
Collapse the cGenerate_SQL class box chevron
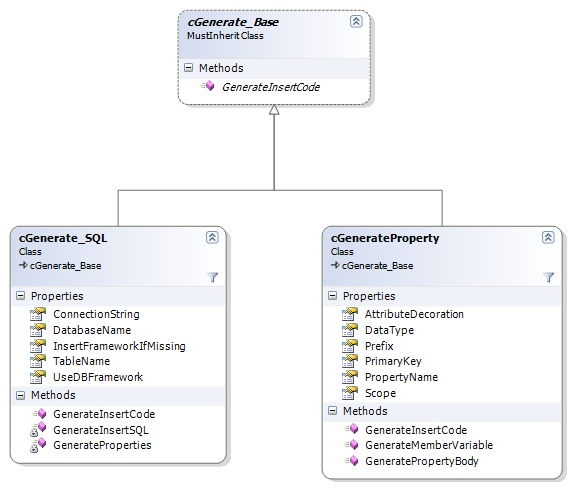coord(212,237)
